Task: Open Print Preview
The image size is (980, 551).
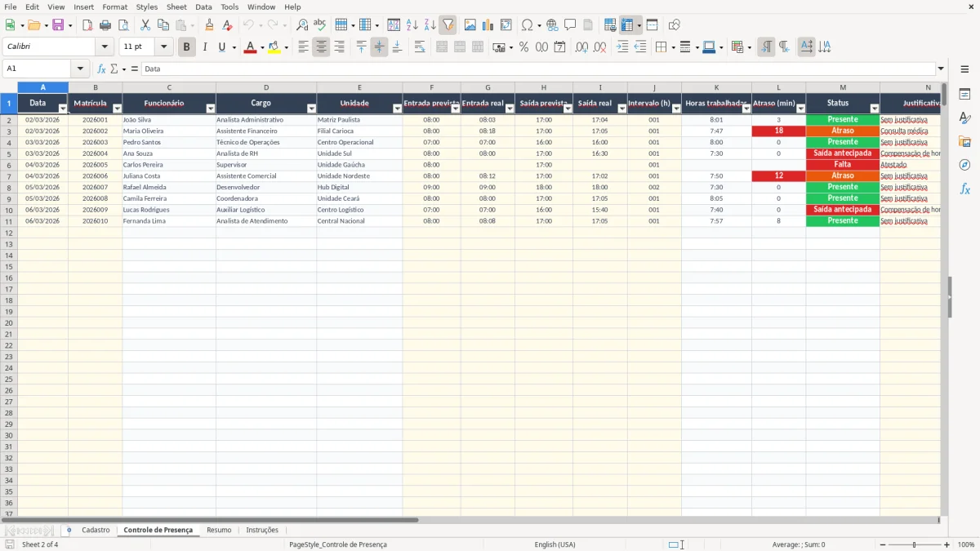Action: point(123,25)
